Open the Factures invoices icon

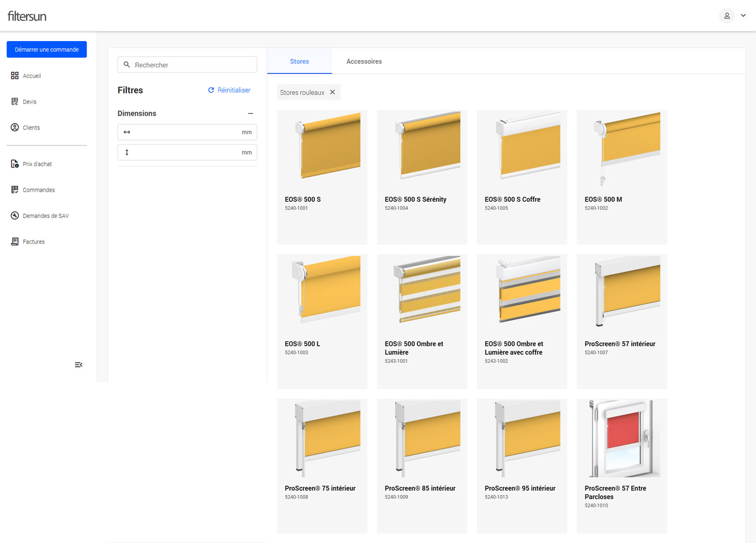coord(15,241)
